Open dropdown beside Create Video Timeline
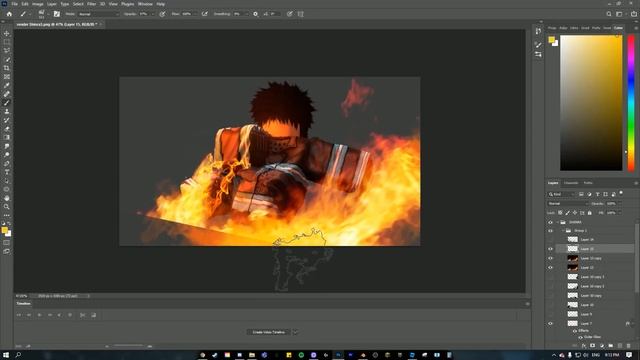 click(295, 332)
